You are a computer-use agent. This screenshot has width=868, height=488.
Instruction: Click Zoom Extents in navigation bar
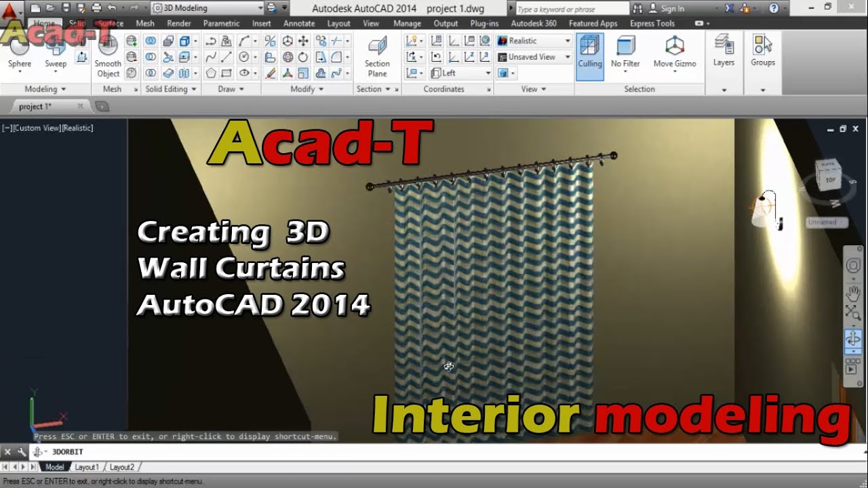pyautogui.click(x=852, y=312)
